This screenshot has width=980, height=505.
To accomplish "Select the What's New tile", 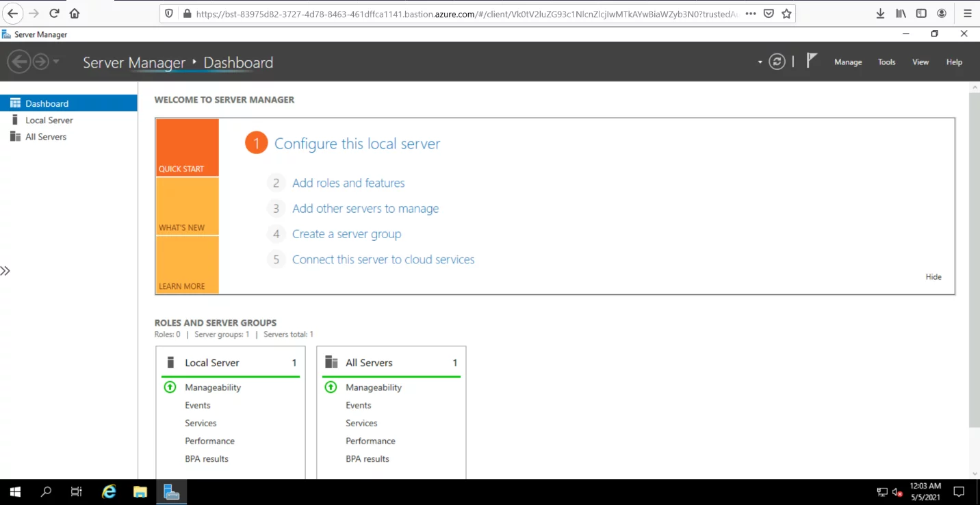I will [x=188, y=207].
